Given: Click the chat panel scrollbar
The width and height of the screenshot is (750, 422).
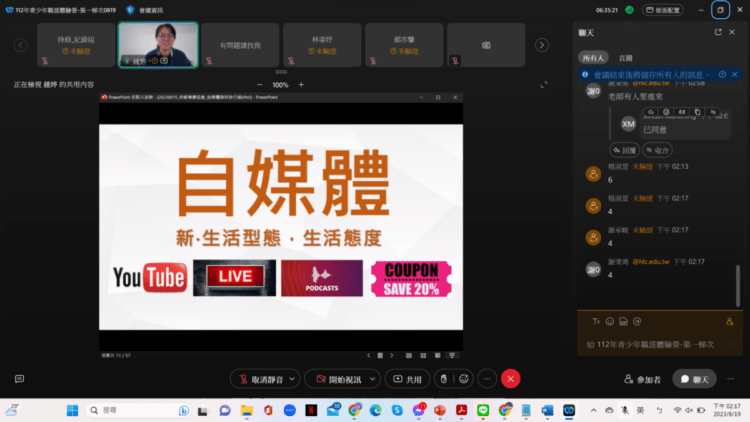Looking at the screenshot, I should (738, 286).
